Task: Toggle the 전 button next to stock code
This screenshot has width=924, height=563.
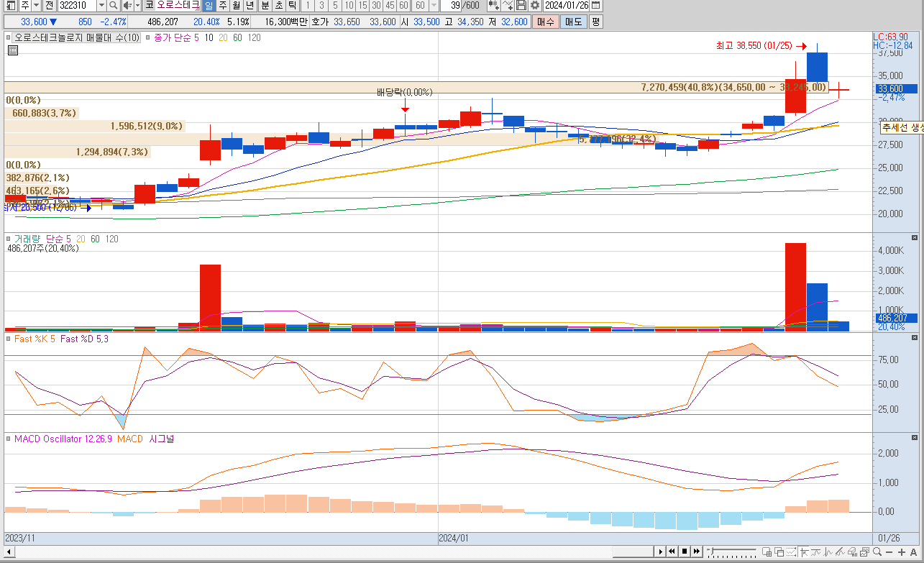Action: [49, 5]
